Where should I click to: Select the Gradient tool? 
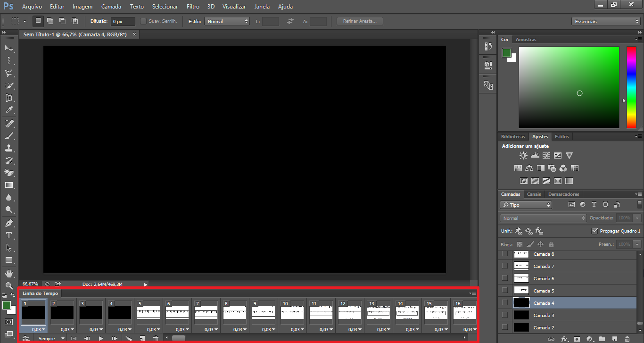(x=9, y=185)
